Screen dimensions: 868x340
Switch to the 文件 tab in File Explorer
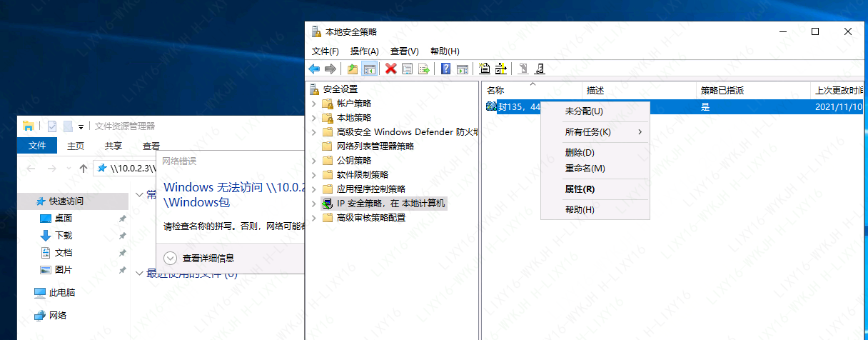pos(37,146)
